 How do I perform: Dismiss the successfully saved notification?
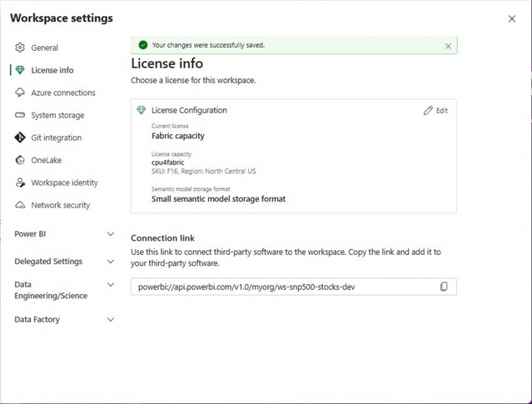pyautogui.click(x=448, y=46)
